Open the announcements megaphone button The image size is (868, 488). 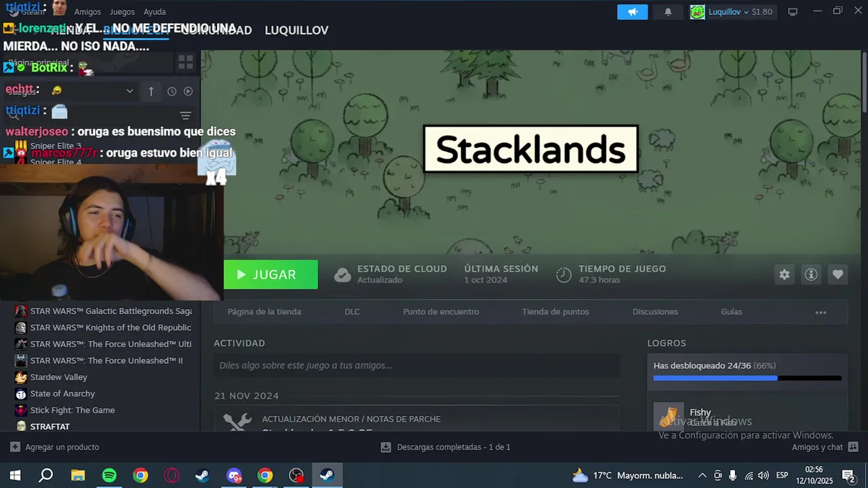click(x=633, y=12)
